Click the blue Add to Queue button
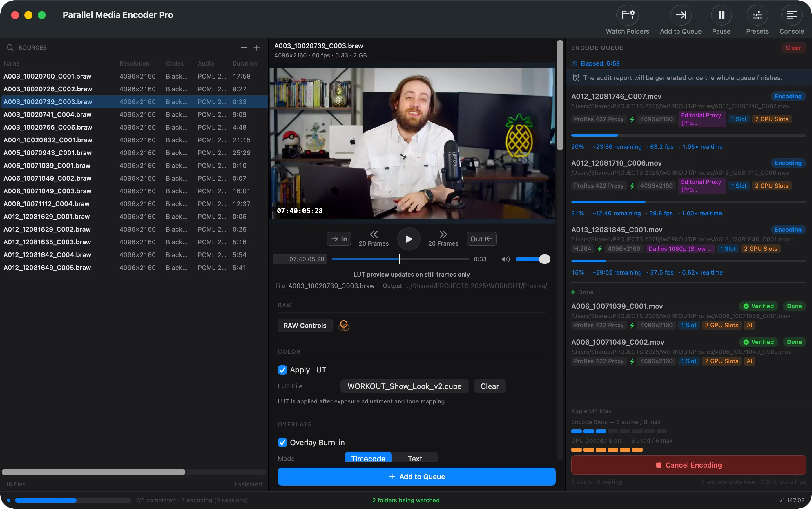 [x=416, y=476]
